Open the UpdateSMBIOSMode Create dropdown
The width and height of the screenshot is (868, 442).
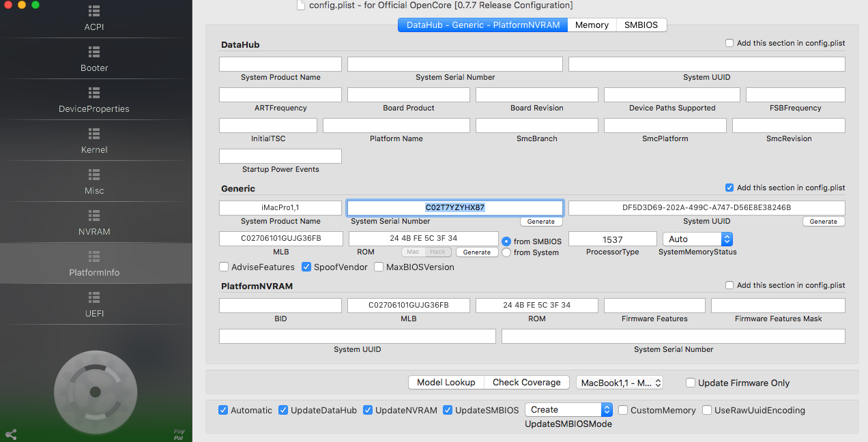pyautogui.click(x=568, y=410)
